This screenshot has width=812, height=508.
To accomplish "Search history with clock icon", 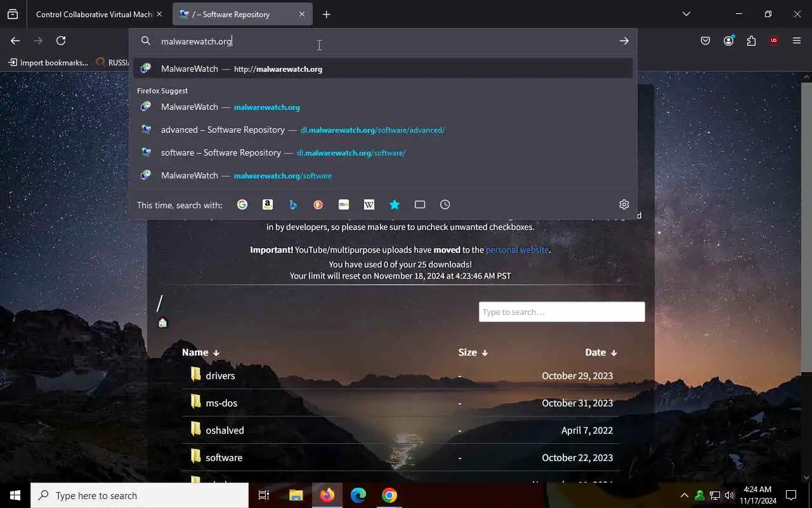I will tap(445, 204).
